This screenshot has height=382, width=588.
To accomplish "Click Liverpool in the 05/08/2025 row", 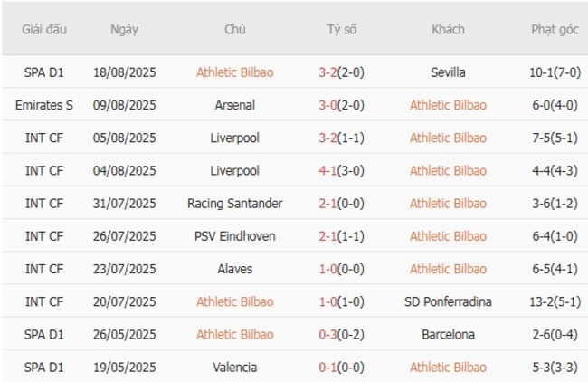I will point(235,138).
